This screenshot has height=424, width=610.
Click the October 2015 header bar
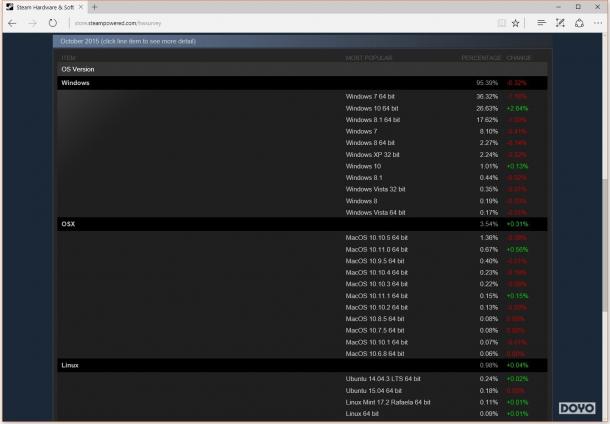[302, 41]
